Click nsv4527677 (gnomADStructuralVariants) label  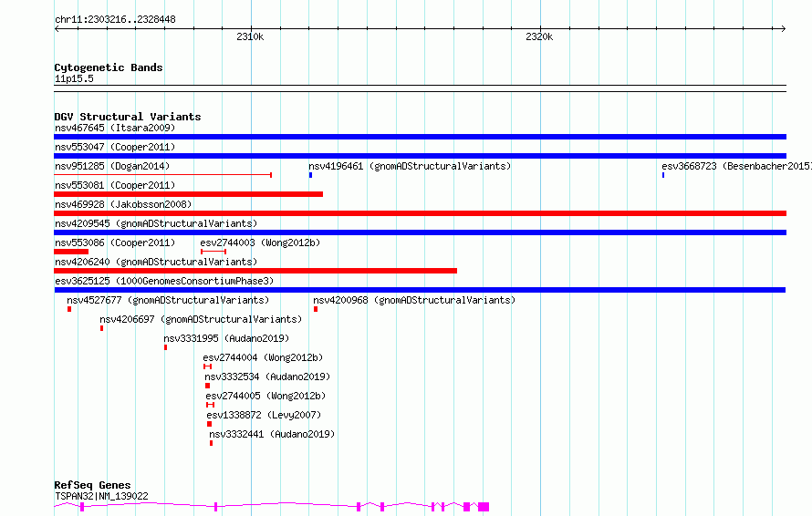[x=168, y=300]
